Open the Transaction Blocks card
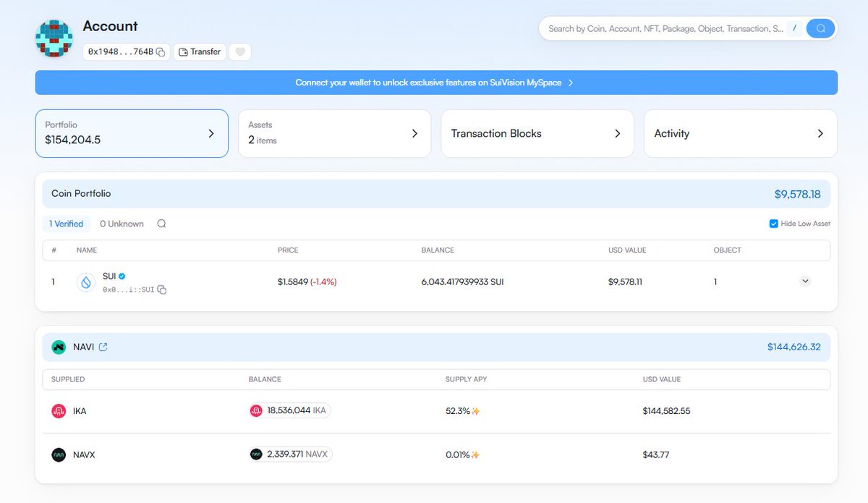The width and height of the screenshot is (868, 503). click(537, 133)
